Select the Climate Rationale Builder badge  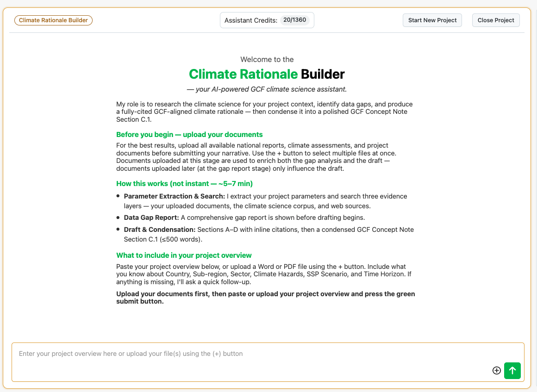[53, 20]
